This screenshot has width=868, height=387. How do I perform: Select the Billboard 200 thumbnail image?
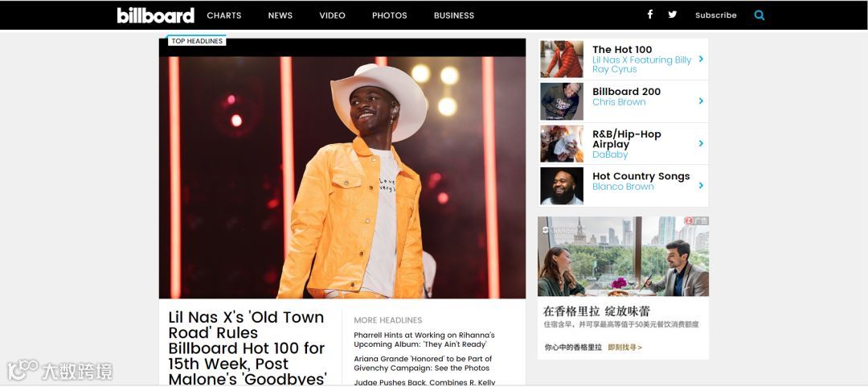561,101
